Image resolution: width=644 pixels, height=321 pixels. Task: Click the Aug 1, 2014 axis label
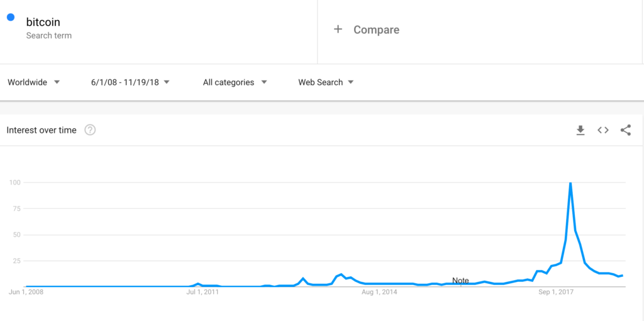379,293
